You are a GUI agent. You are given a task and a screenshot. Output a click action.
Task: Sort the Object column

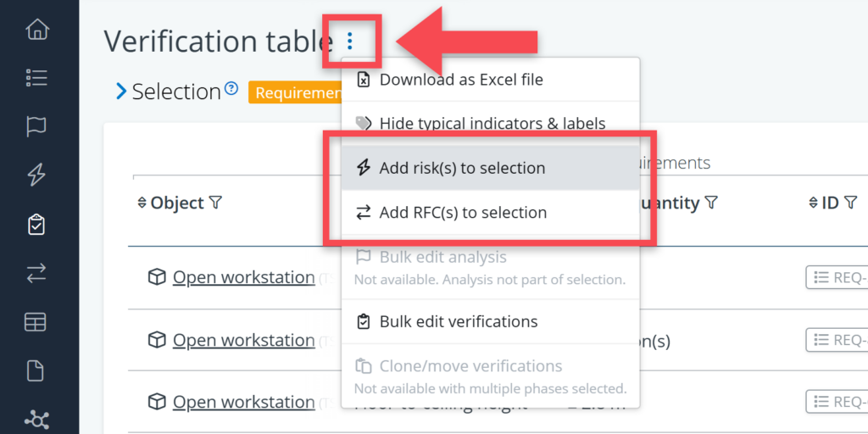(x=142, y=203)
